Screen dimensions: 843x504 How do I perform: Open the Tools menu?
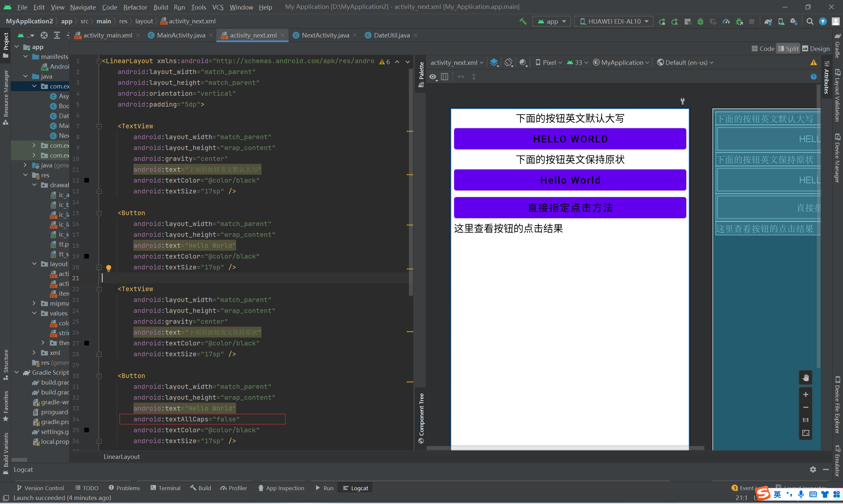[x=199, y=7]
